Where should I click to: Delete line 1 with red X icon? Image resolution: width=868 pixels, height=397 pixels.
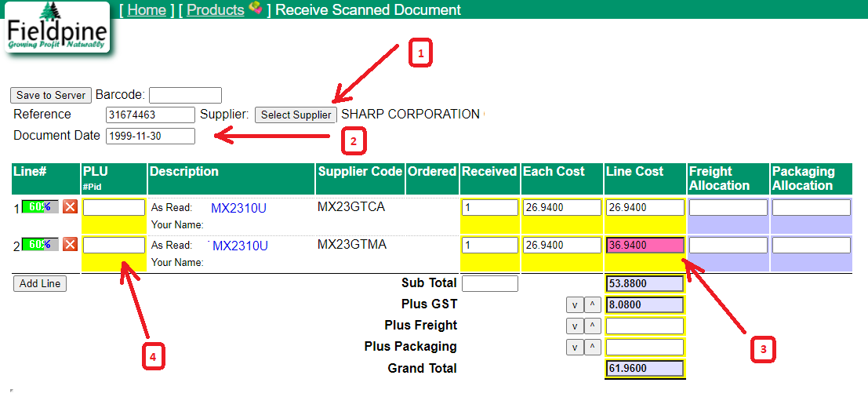(70, 207)
